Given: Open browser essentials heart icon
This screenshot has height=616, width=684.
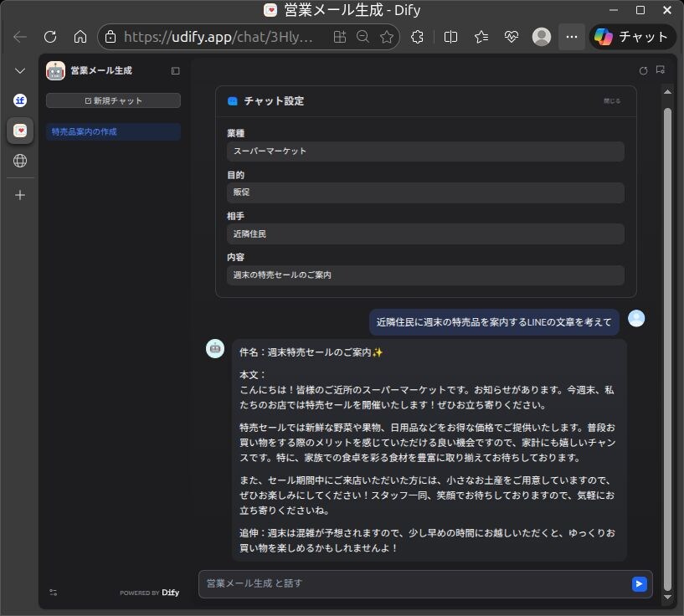Looking at the screenshot, I should click(512, 37).
